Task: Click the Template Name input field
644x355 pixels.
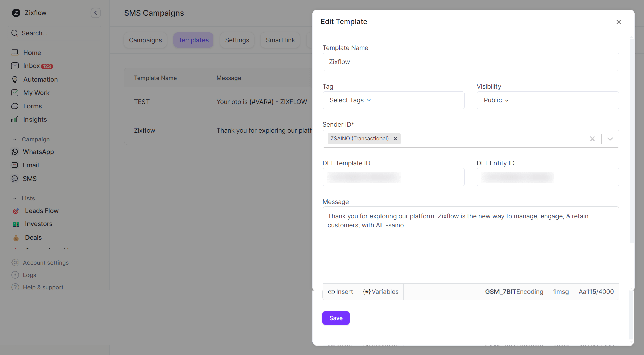Action: coord(470,62)
